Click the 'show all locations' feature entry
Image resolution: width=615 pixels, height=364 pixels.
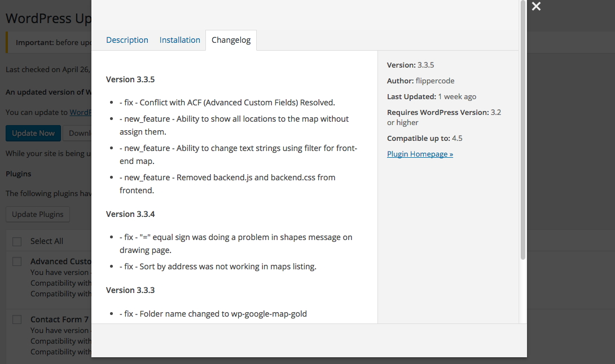coord(234,126)
